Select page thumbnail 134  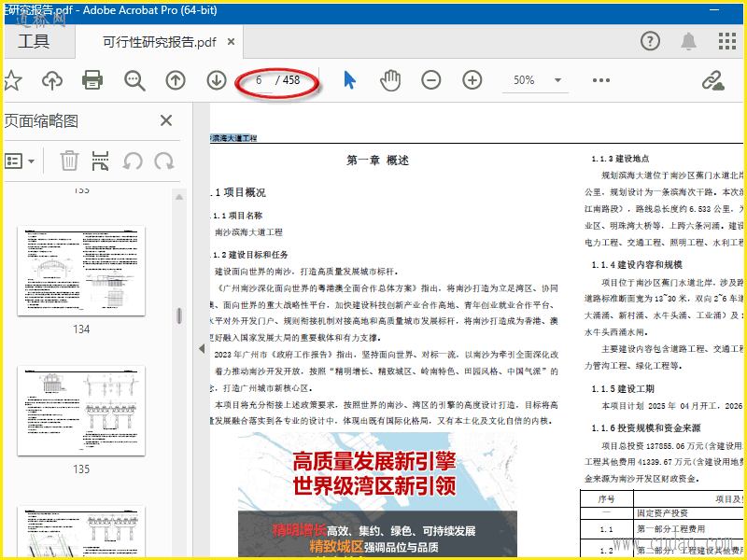point(81,271)
